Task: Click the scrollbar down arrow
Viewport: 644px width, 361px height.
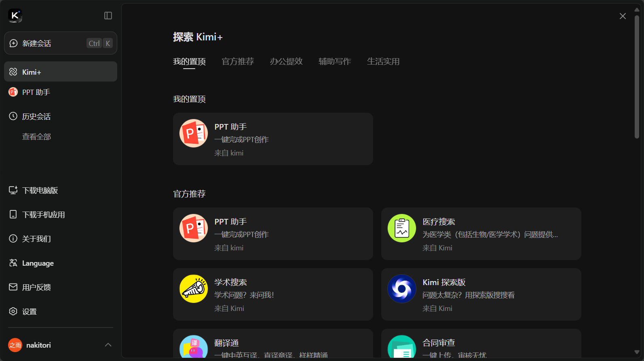Action: pyautogui.click(x=637, y=352)
